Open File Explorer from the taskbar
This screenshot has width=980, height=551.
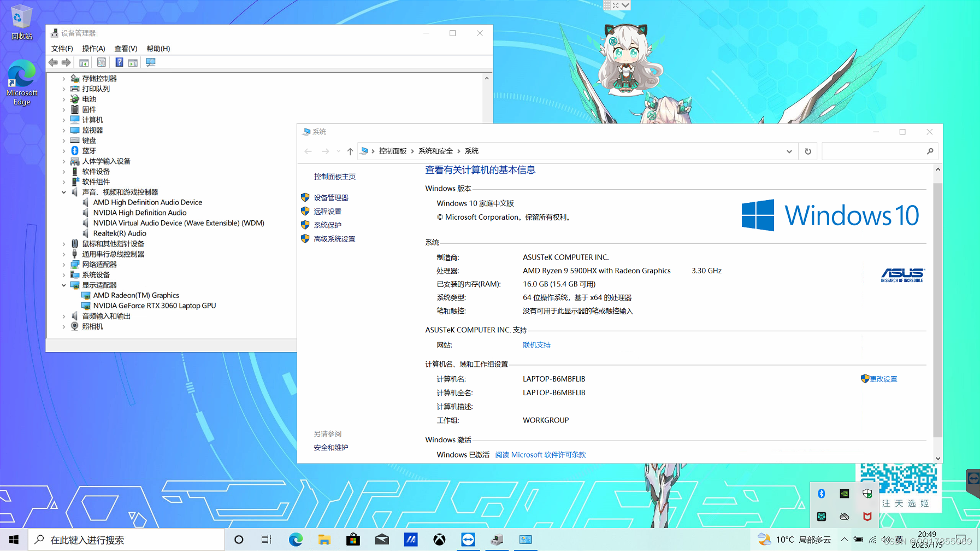point(324,540)
